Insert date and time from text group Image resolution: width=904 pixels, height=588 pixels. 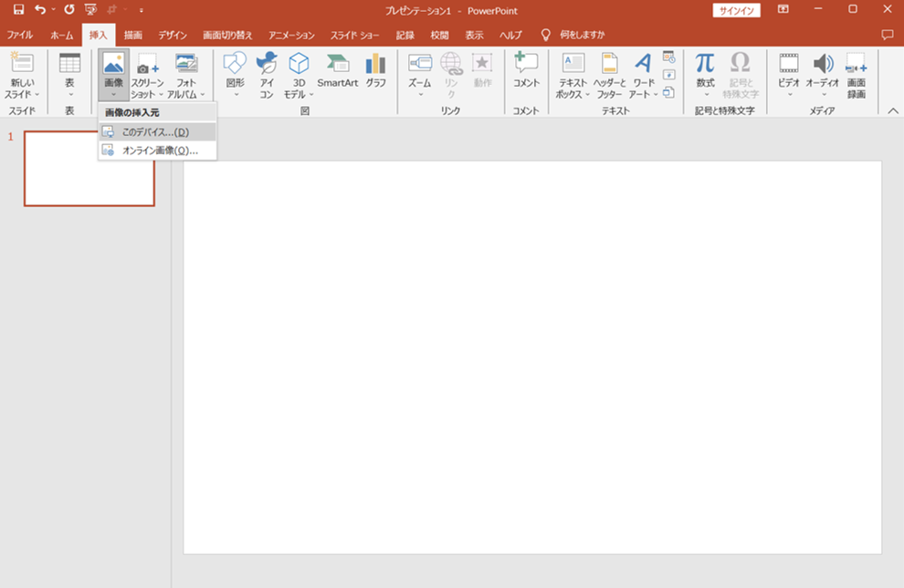[x=668, y=57]
